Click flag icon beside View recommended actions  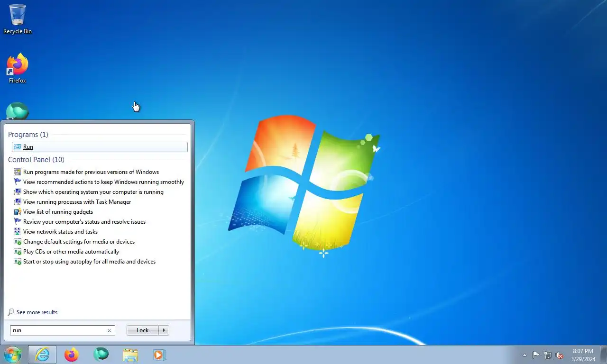(x=18, y=182)
